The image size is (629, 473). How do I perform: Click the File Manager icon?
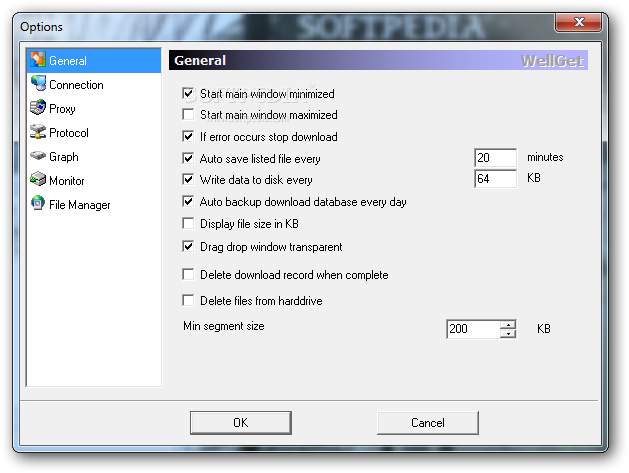38,203
